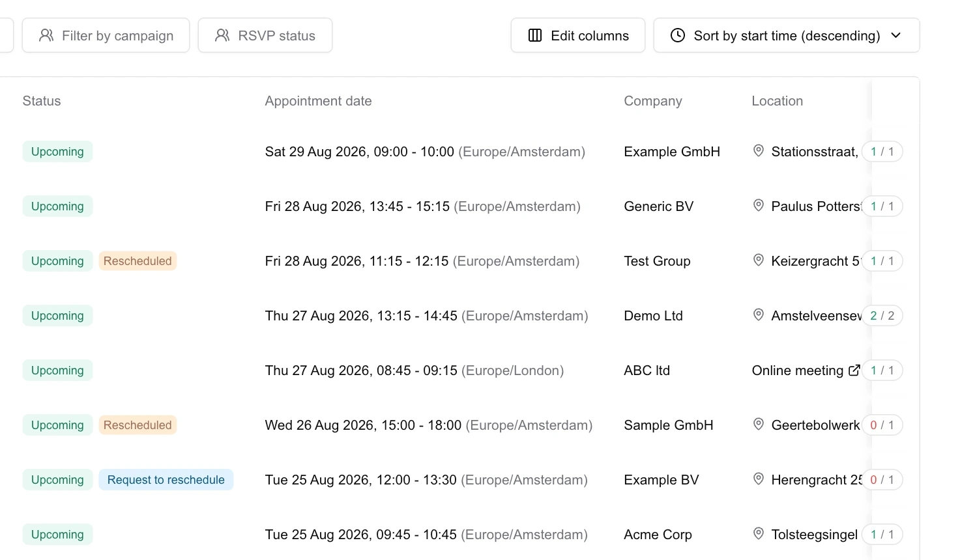Expand the sort by start time chevron

896,35
